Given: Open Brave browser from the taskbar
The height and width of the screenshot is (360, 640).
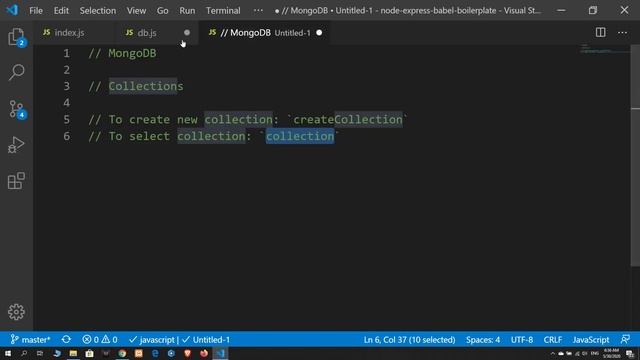Looking at the screenshot, I should [x=187, y=353].
